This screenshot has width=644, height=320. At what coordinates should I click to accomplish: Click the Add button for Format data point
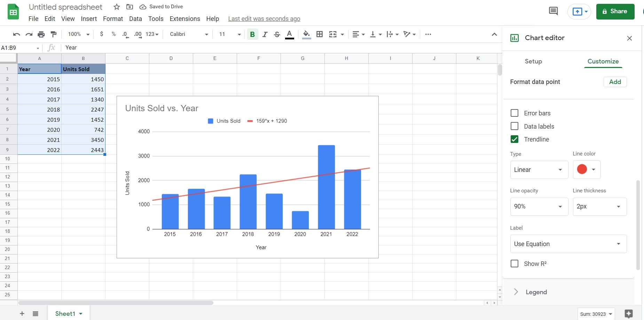(615, 82)
